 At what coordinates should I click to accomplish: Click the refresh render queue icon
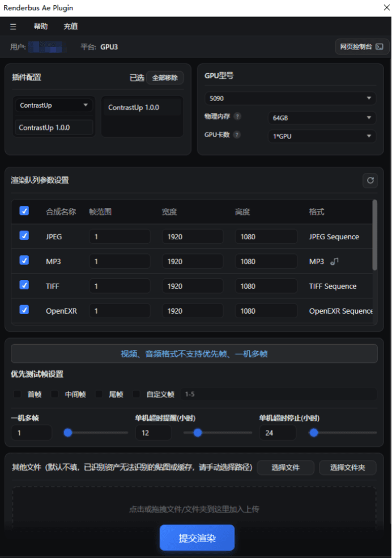tap(370, 180)
